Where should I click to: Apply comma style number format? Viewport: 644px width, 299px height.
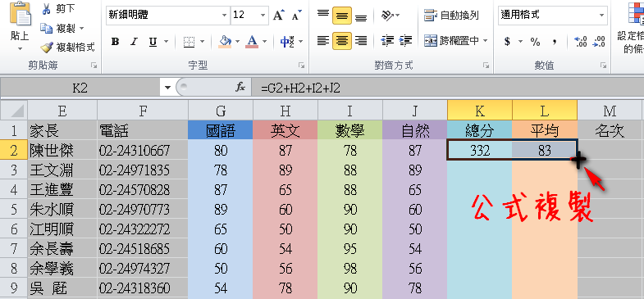555,42
